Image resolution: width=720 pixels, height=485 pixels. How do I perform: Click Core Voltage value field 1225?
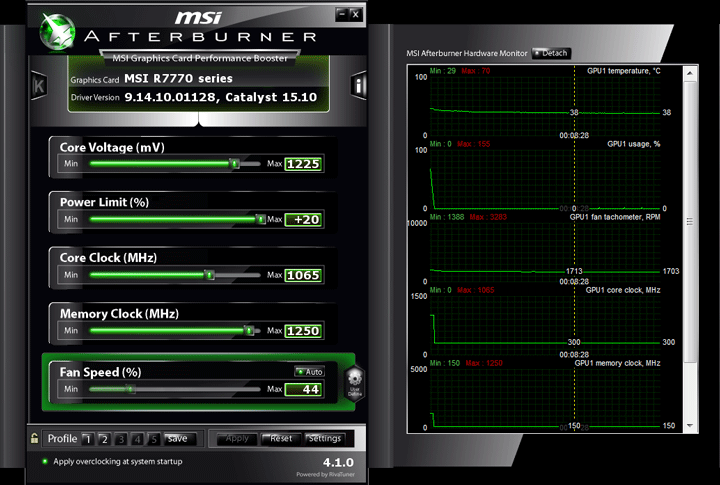(x=304, y=164)
